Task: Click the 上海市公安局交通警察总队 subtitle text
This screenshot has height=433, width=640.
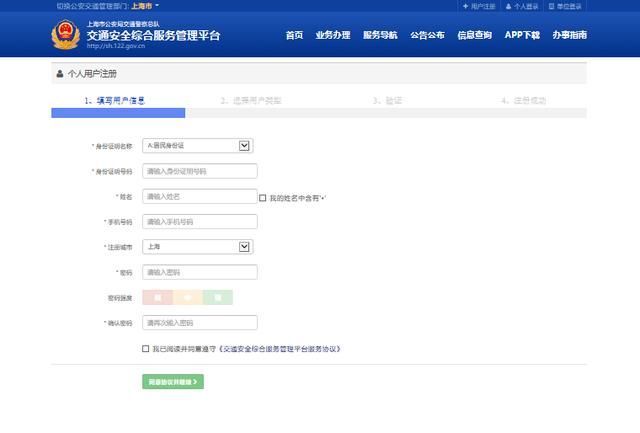Action: click(x=123, y=24)
